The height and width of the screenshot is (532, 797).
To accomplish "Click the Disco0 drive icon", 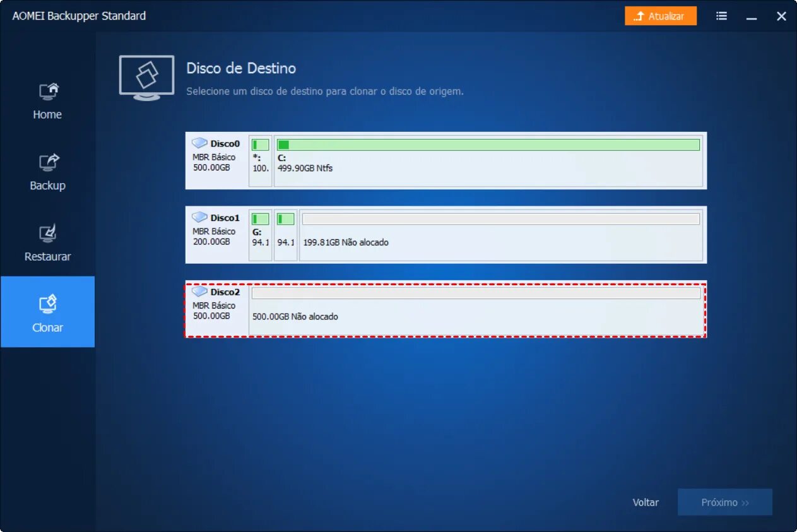I will coord(199,143).
